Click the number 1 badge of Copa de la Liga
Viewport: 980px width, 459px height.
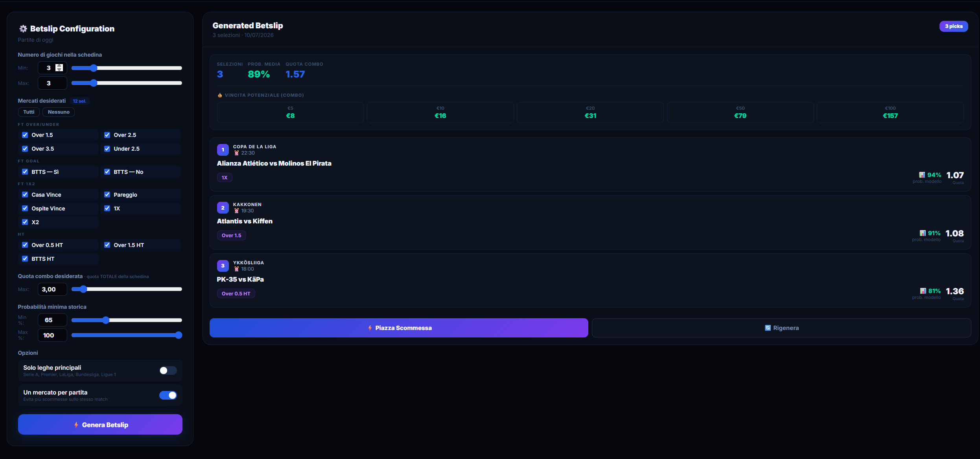pos(223,150)
